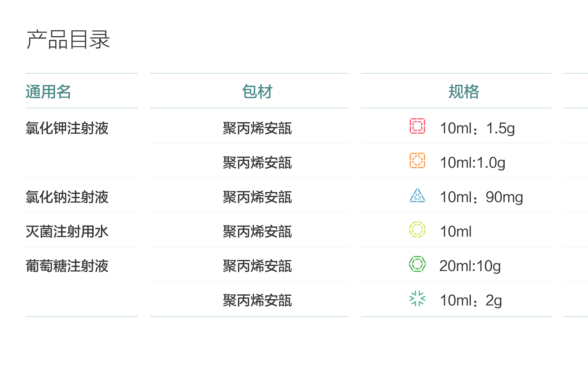Click the 10ml：90mg specification text
Viewport: 588px width, 365px height.
(481, 197)
